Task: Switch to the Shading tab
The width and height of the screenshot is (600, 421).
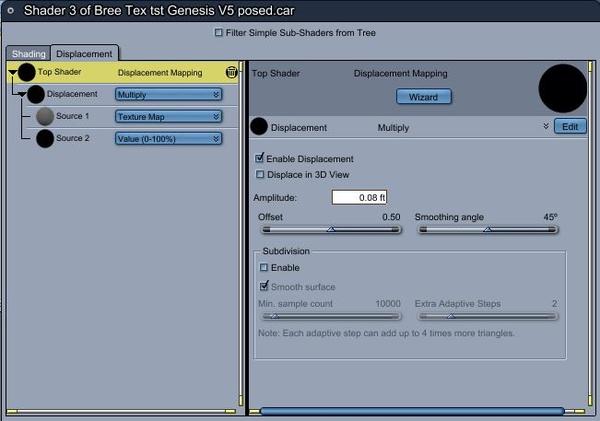Action: pyautogui.click(x=28, y=54)
